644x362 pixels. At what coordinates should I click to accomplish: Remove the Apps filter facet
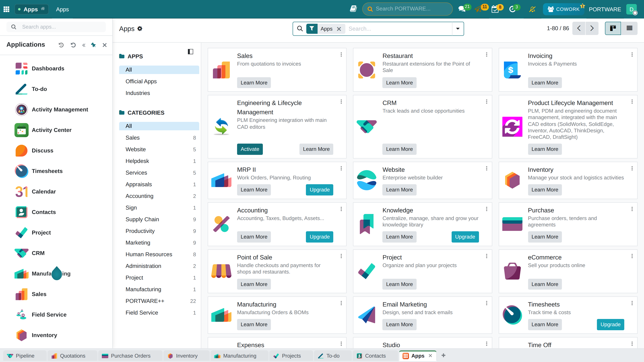click(339, 29)
